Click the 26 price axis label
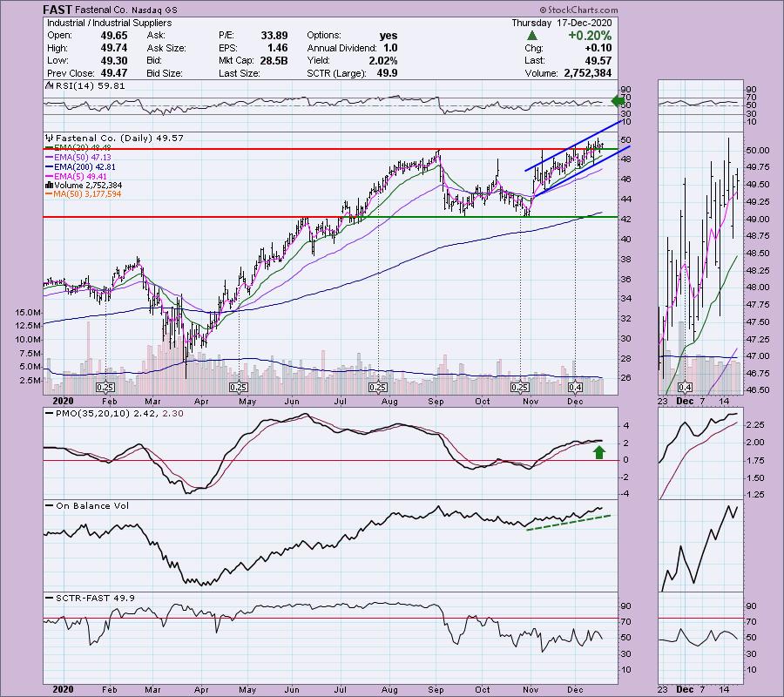Screen dimensions: 784x697 (625, 378)
